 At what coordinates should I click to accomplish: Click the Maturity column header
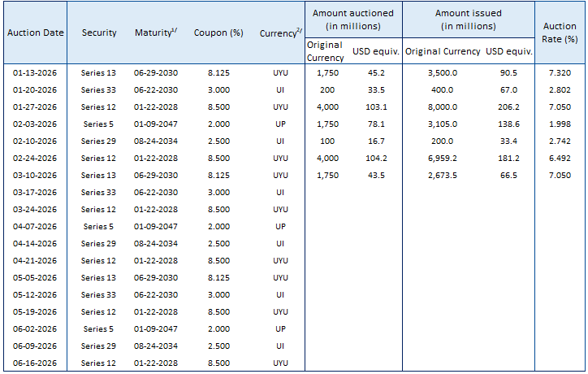pyautogui.click(x=155, y=33)
